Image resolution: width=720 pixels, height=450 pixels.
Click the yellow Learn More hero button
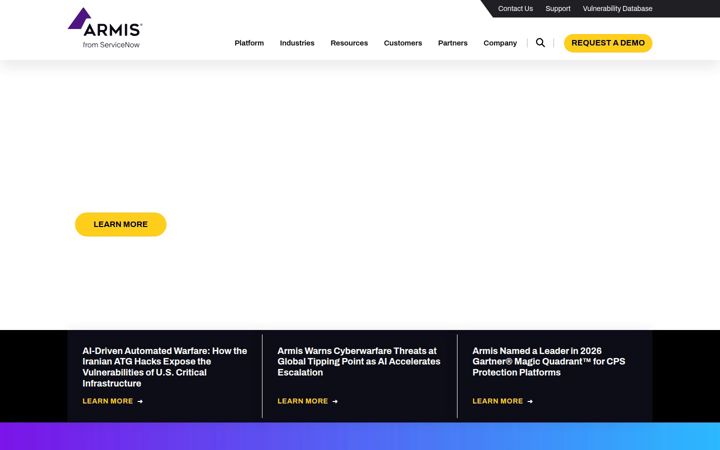coord(121,224)
